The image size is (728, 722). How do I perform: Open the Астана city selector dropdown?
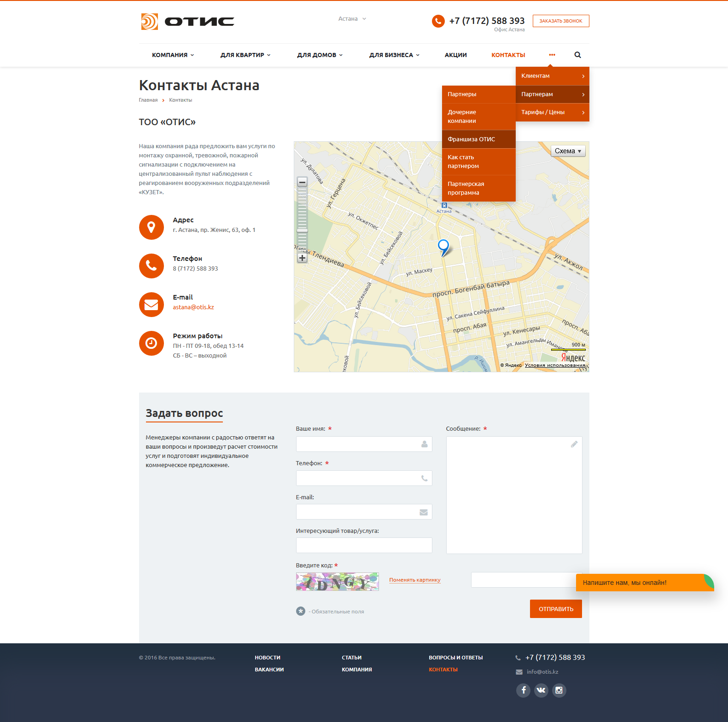(x=352, y=19)
